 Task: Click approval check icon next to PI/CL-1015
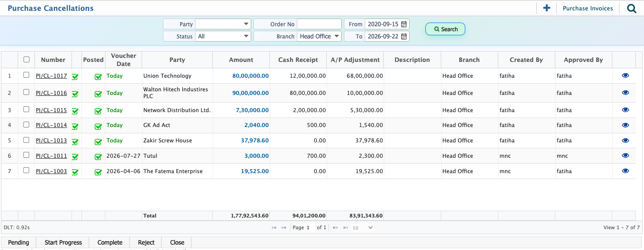click(x=75, y=111)
